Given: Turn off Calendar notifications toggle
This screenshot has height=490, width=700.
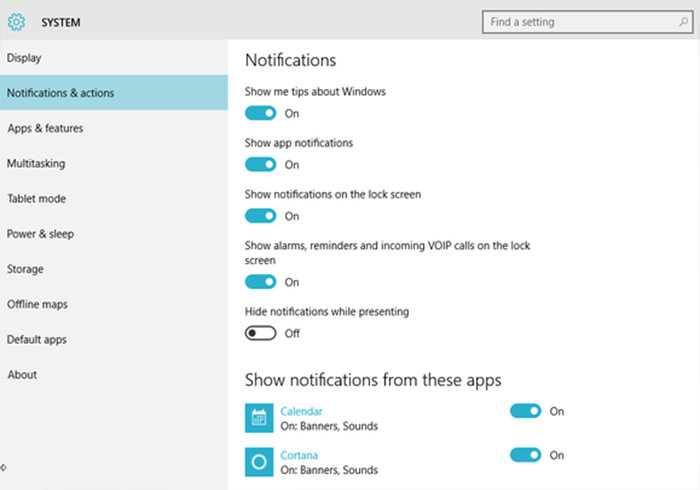Looking at the screenshot, I should [526, 411].
